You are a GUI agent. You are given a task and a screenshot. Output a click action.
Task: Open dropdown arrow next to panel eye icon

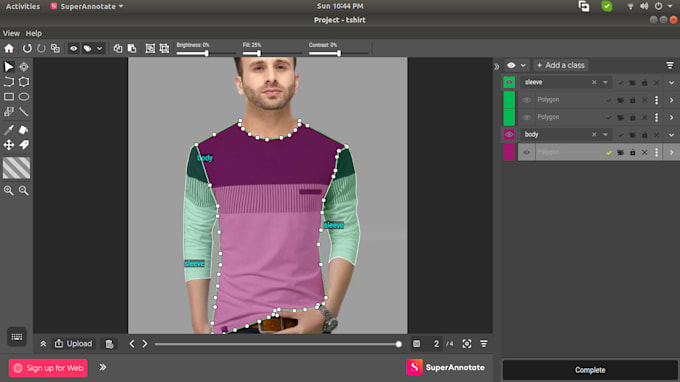tap(523, 65)
